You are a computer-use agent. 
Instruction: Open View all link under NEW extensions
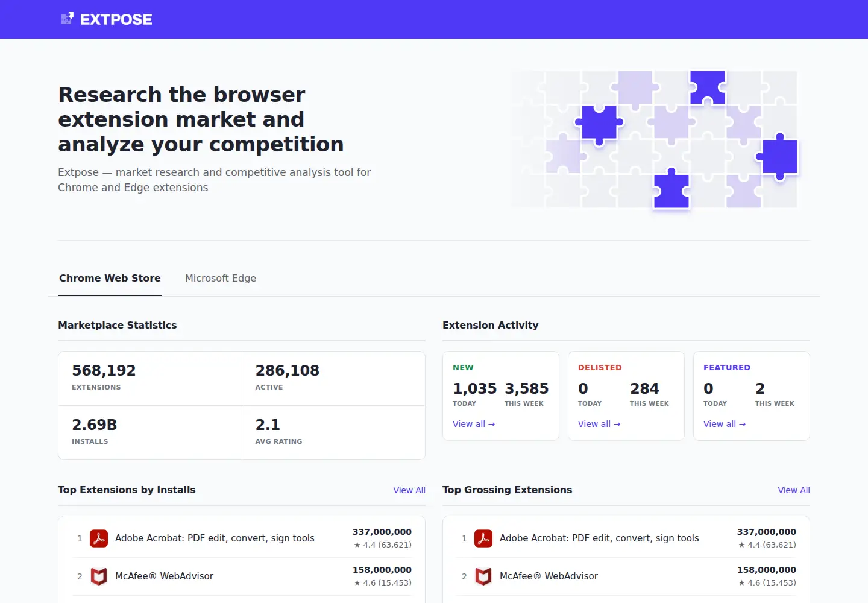point(474,424)
